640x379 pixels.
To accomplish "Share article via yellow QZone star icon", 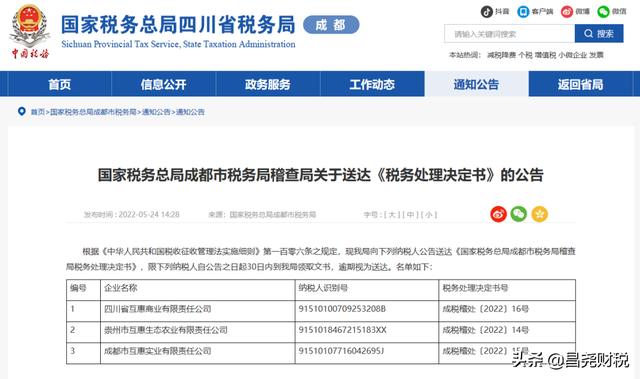I will [x=539, y=214].
